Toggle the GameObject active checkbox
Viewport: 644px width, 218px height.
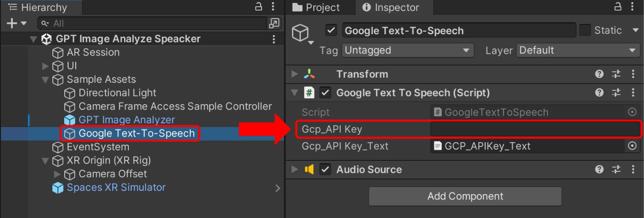tap(332, 30)
